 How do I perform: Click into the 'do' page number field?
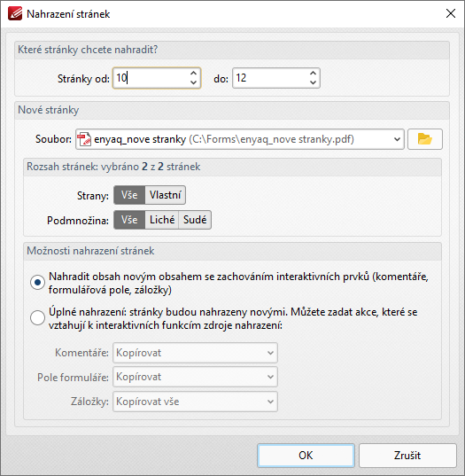[270, 78]
